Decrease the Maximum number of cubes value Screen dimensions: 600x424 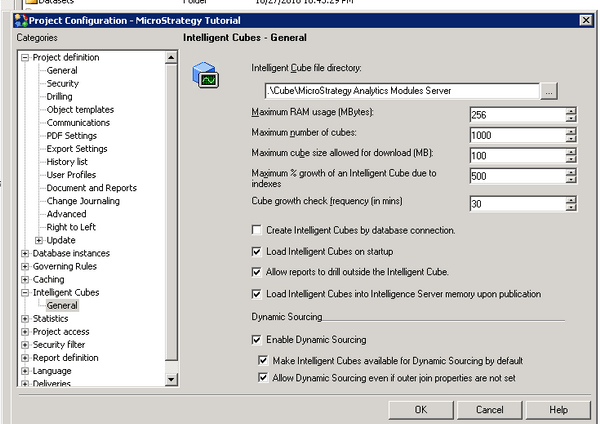571,139
